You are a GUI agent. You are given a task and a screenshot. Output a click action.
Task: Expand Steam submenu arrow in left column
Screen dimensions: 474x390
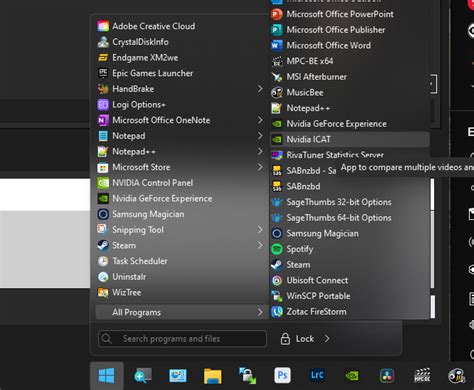pyautogui.click(x=260, y=245)
